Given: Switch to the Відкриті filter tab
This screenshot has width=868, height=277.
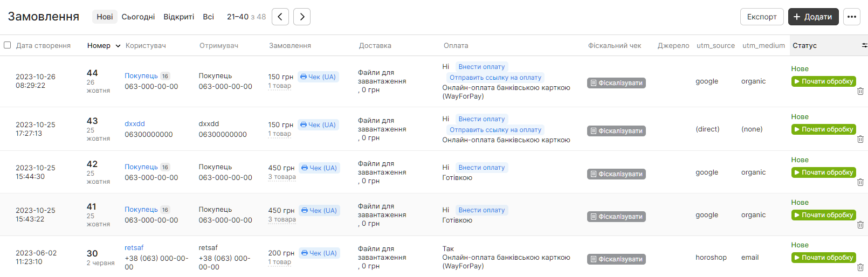Looking at the screenshot, I should pyautogui.click(x=179, y=17).
